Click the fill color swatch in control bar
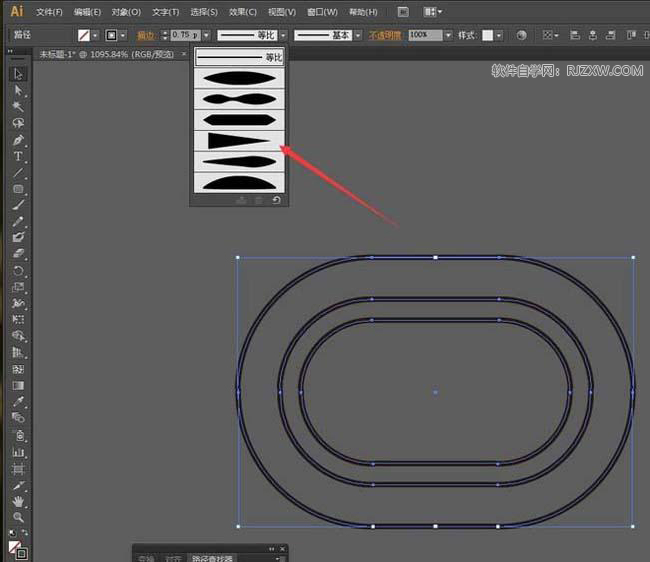This screenshot has height=562, width=650. tap(84, 35)
